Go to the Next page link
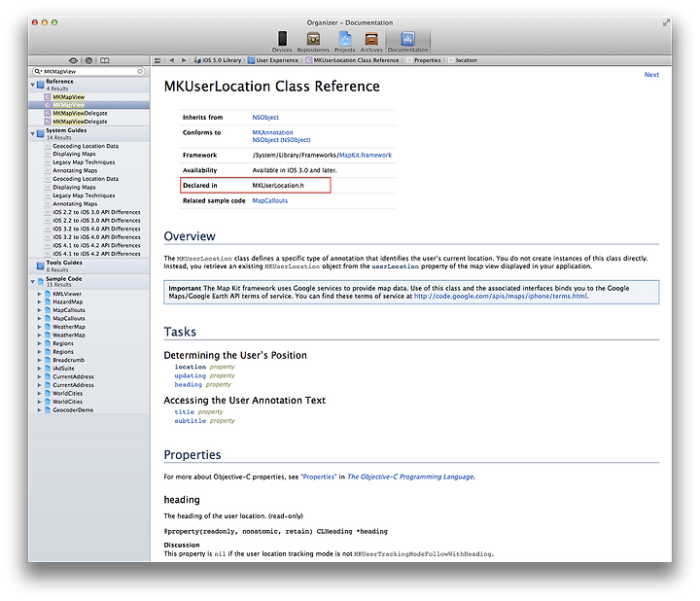Screen dimensions: 700x601 (651, 75)
